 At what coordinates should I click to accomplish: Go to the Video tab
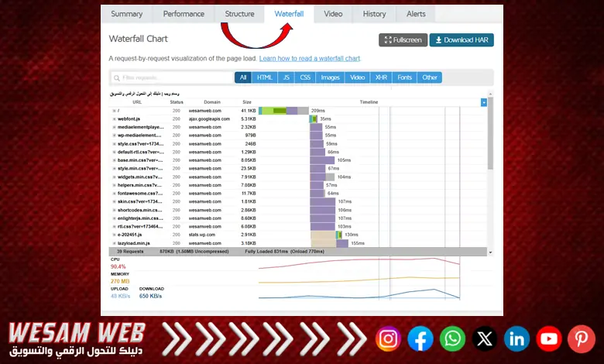[333, 14]
